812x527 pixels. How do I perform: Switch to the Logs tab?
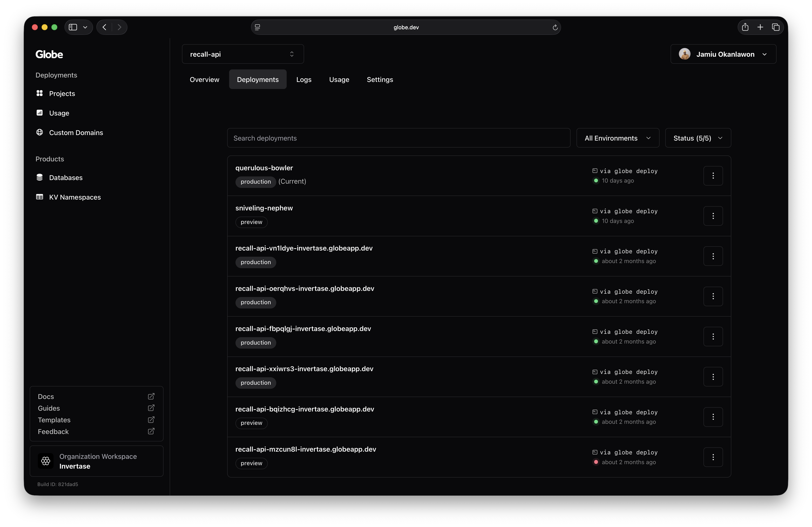click(304, 79)
